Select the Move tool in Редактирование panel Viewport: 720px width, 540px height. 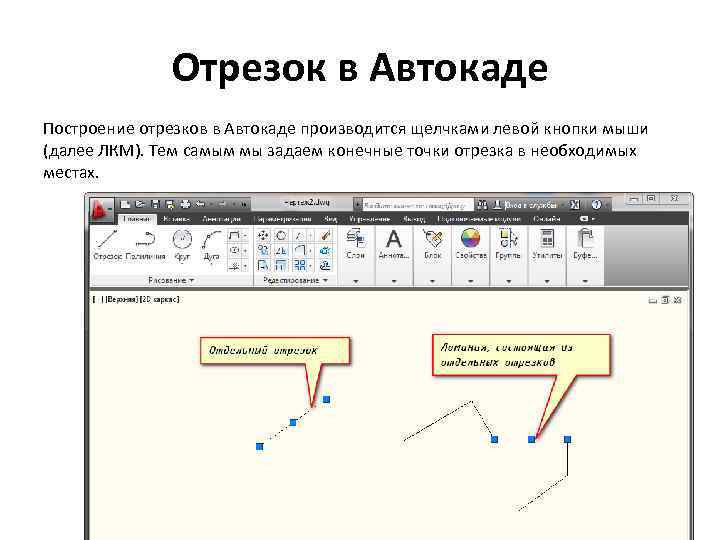(x=263, y=236)
